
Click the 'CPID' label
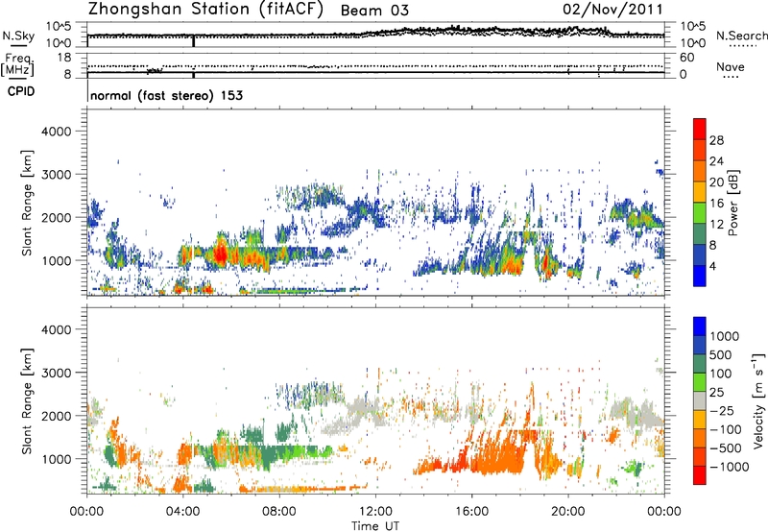pos(21,91)
